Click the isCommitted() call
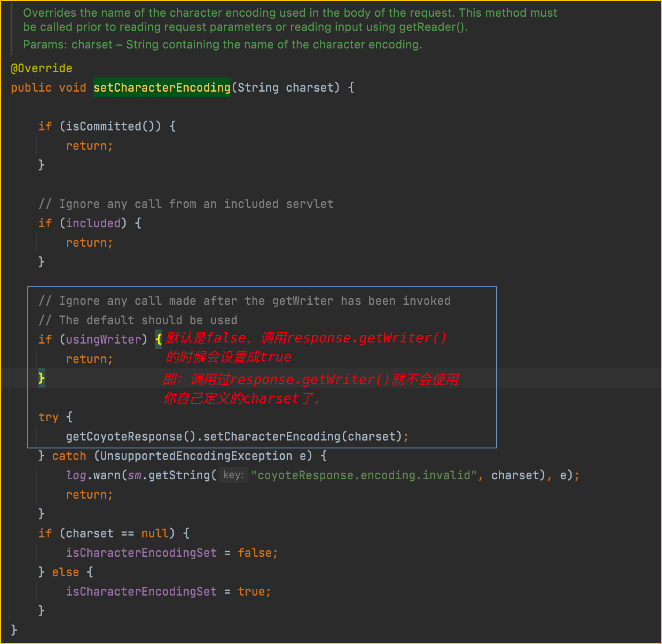 (110, 126)
